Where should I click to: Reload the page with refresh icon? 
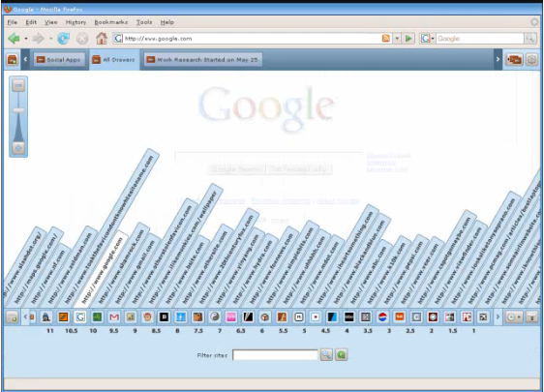tap(63, 39)
